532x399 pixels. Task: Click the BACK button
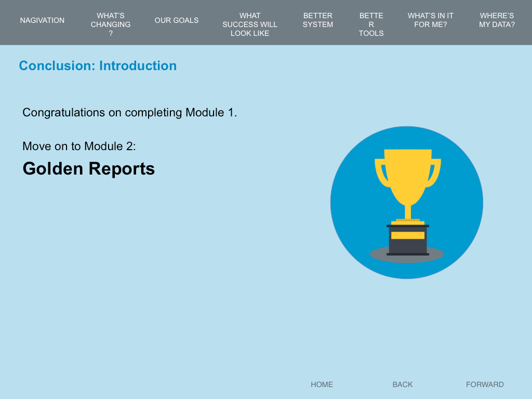point(403,384)
